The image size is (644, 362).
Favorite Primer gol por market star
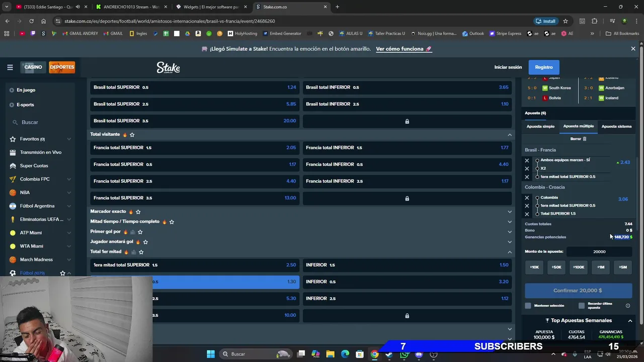coord(140,232)
